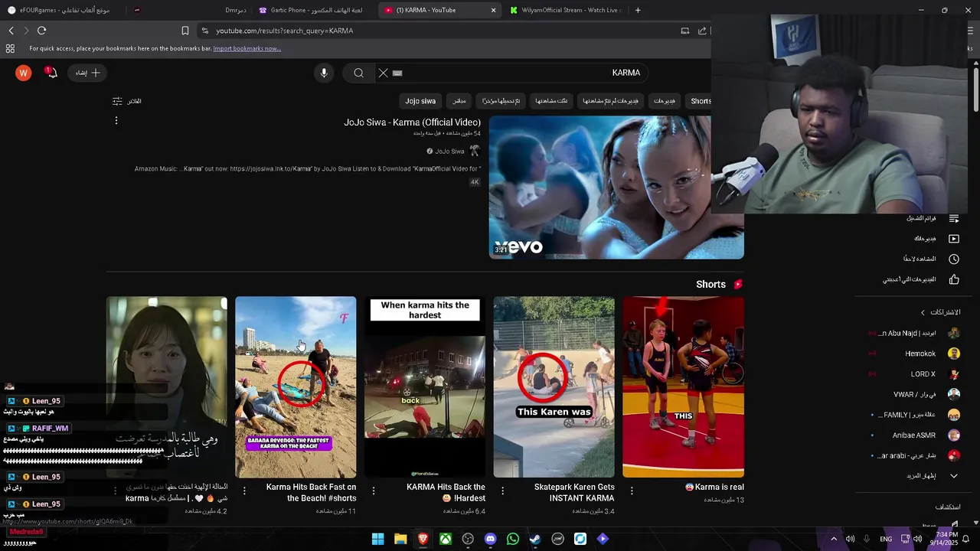The height and width of the screenshot is (551, 980).
Task: Open the 'ar arabi' subscription channel
Action: click(915, 455)
